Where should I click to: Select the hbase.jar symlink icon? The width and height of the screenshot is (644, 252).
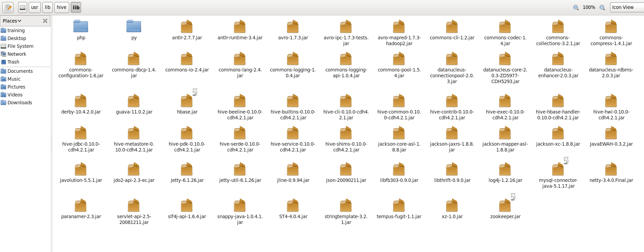click(x=187, y=101)
